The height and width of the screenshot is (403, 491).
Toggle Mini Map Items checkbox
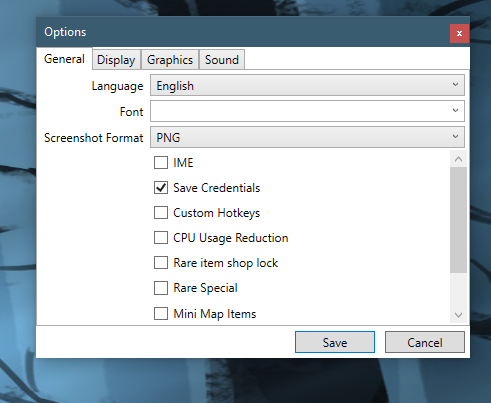[161, 314]
